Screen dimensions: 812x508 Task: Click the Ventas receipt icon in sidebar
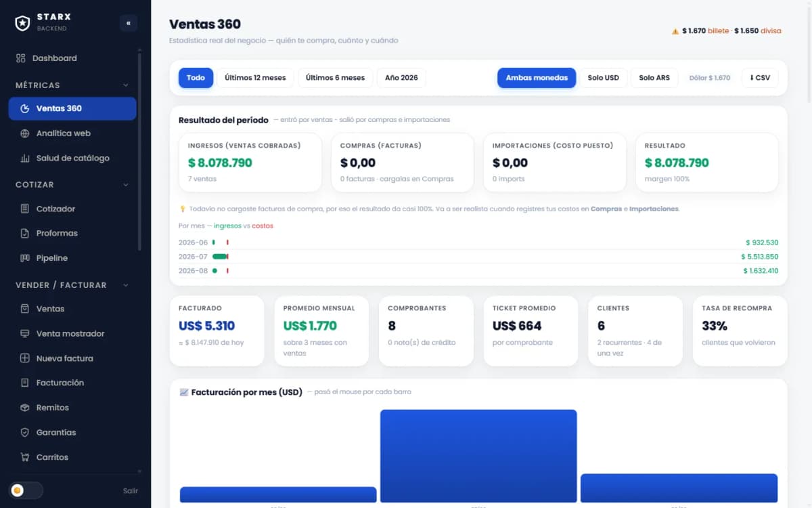pos(25,309)
